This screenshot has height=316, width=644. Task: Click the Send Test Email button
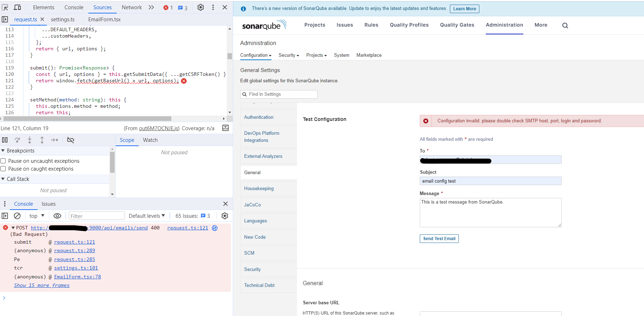coord(439,239)
